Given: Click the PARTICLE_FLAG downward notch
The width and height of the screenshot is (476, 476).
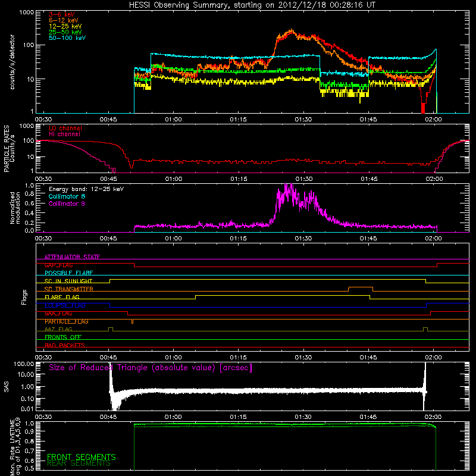Looking at the screenshot, I should pos(132,321).
